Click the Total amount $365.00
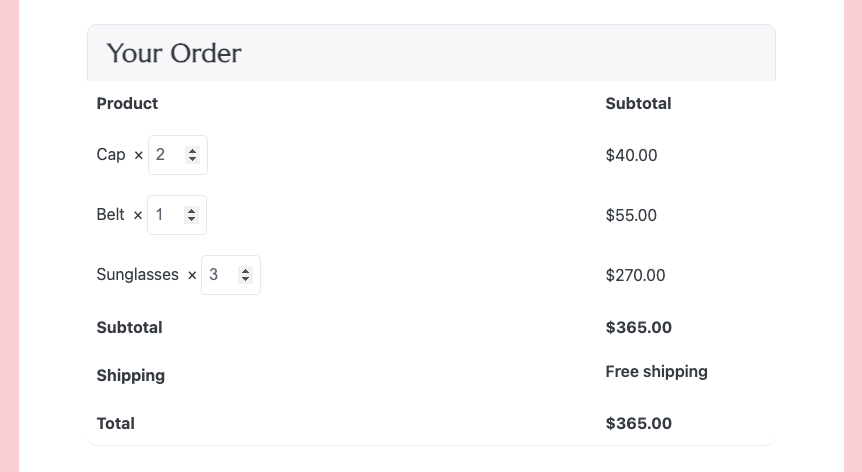The width and height of the screenshot is (862, 472). [639, 423]
